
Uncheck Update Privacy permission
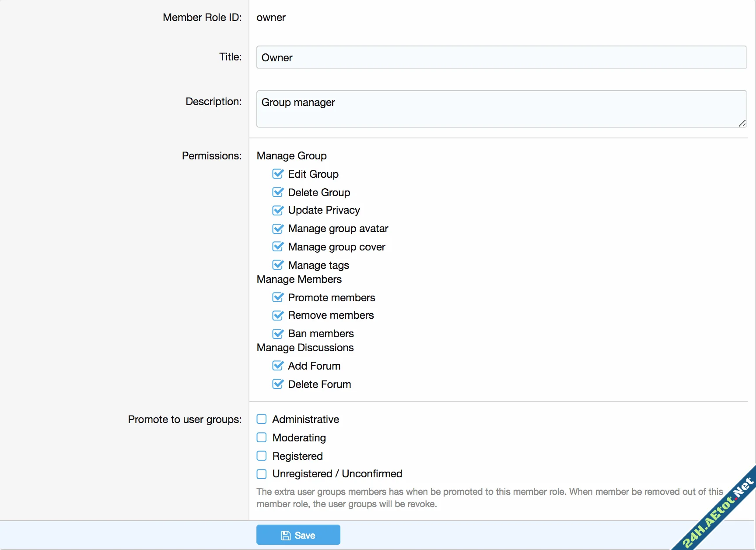point(278,210)
